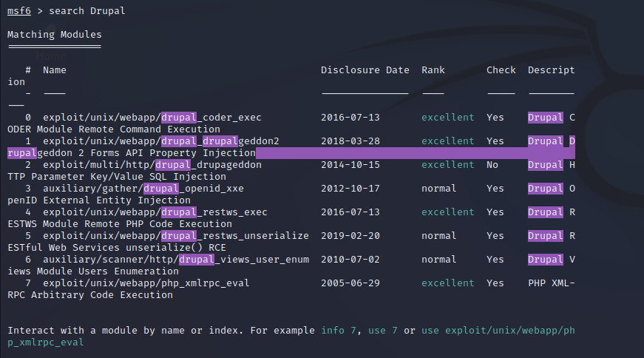The width and height of the screenshot is (644, 358).
Task: Click disclosure date 2018-03-28
Action: pos(350,141)
